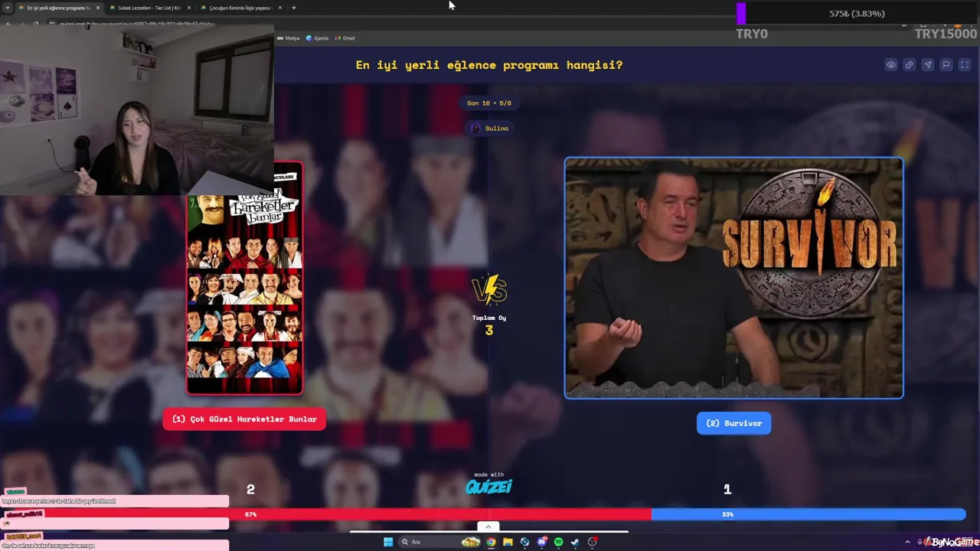The height and width of the screenshot is (551, 980).
Task: Select the En iyi yerli eğlence programı tab
Action: pos(58,8)
